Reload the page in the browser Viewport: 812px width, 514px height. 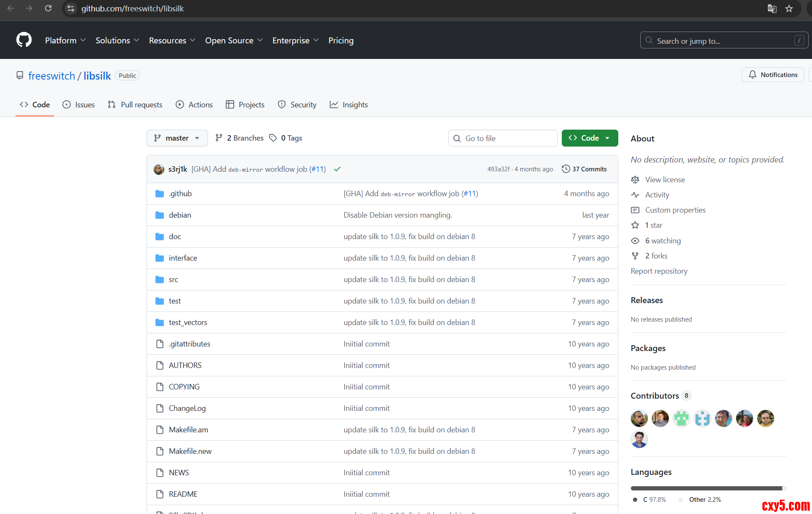coord(48,8)
